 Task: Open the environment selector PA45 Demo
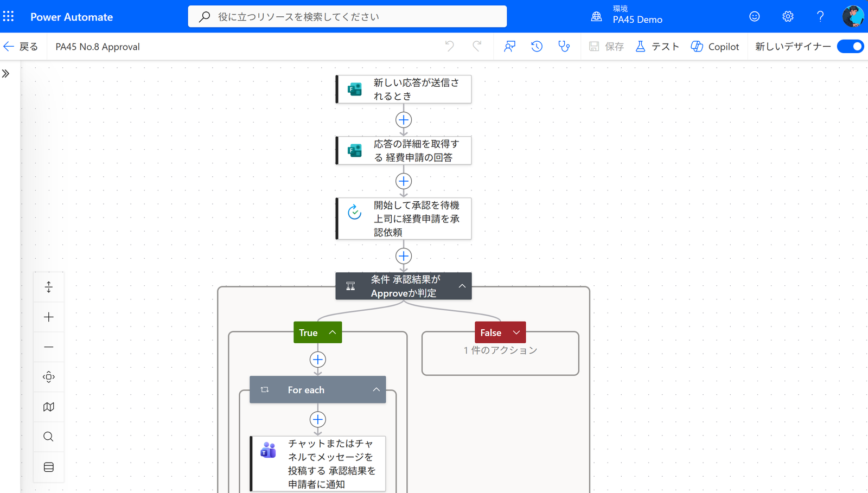click(627, 16)
